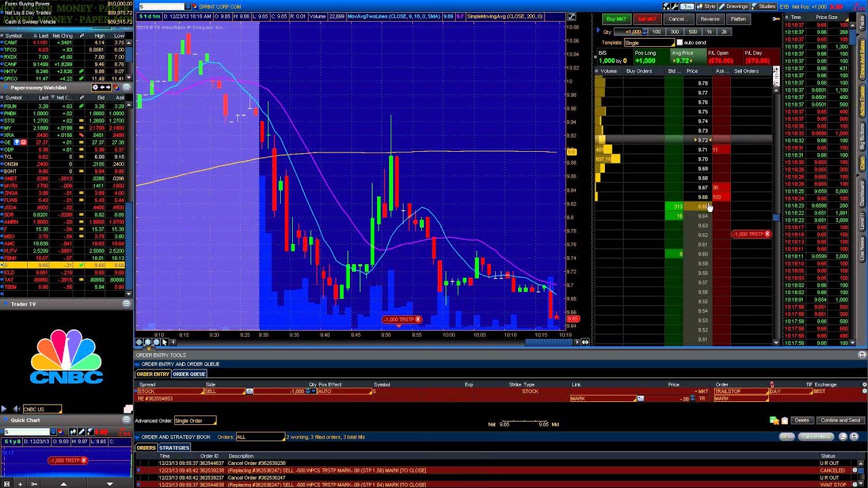Screen dimensions: 868x488
Task: Change the 1m timeframe button
Action: pos(688,6)
